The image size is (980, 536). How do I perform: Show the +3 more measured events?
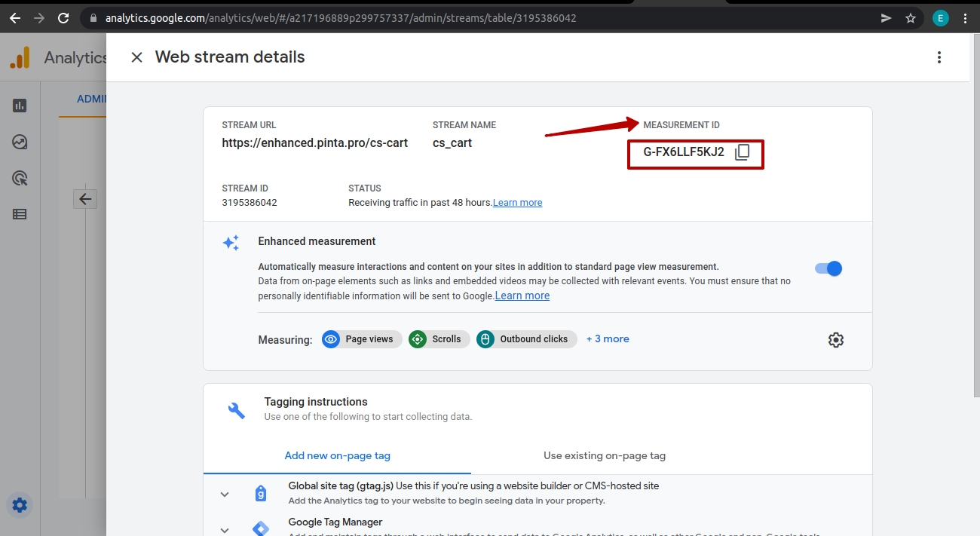point(608,339)
